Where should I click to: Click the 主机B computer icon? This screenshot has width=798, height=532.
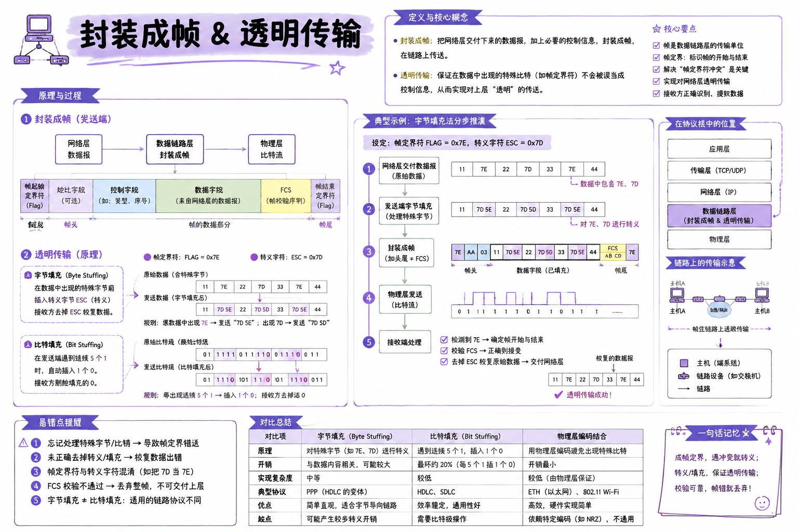[x=762, y=295]
